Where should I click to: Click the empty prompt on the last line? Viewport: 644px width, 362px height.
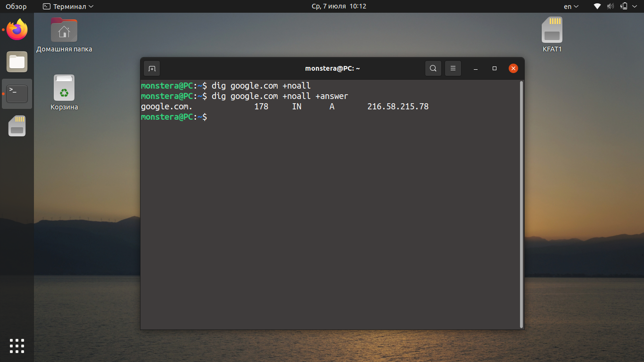click(x=174, y=117)
